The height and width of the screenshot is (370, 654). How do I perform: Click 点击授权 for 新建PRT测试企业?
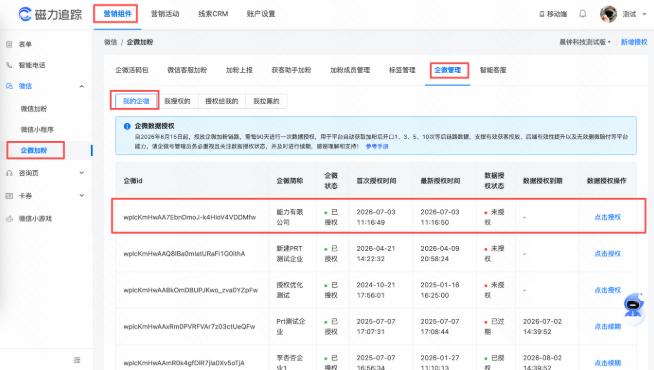[x=607, y=254]
